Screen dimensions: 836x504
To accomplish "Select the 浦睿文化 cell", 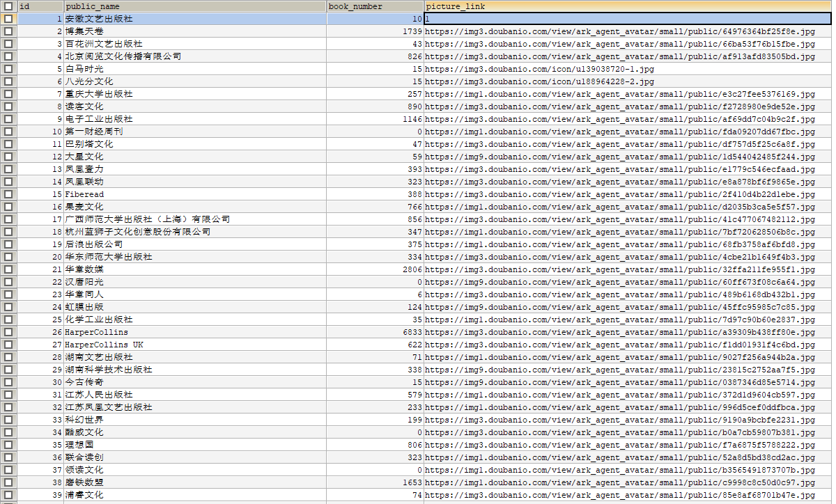I will [x=195, y=495].
